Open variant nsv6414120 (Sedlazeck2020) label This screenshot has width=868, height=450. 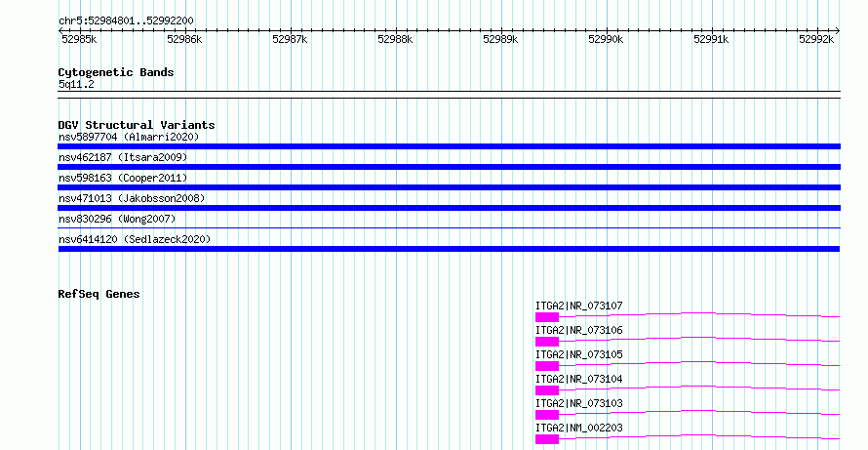(x=135, y=239)
